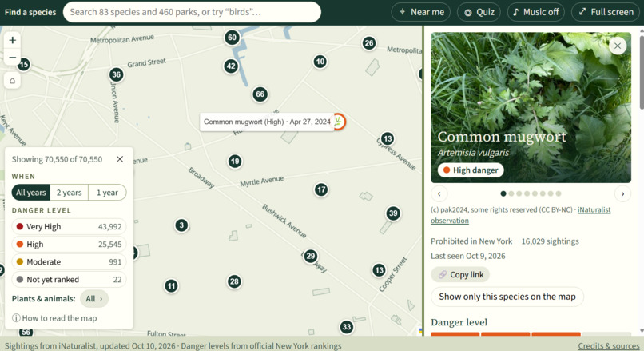Click Prohibited in New York text
Screen dimensions: 644x351
[471, 241]
